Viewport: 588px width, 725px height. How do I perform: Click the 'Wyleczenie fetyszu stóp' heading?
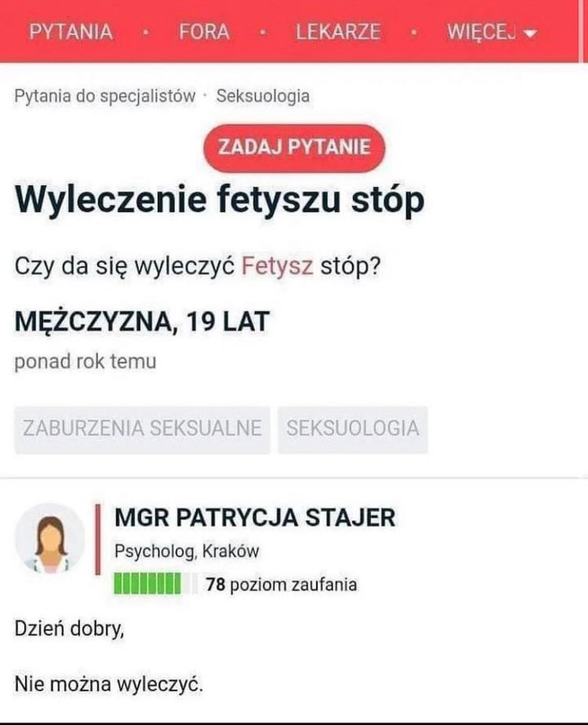click(219, 199)
